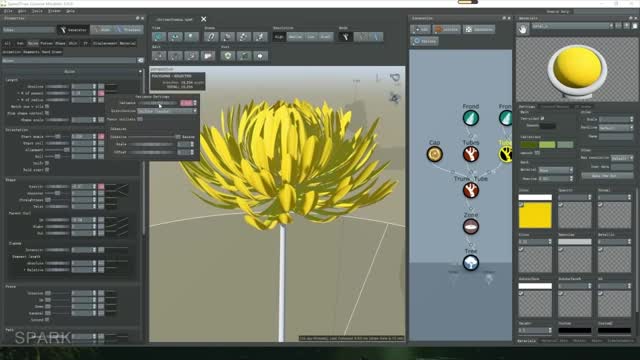Click the Cohesion slider in Variance Settings

pyautogui.click(x=153, y=137)
